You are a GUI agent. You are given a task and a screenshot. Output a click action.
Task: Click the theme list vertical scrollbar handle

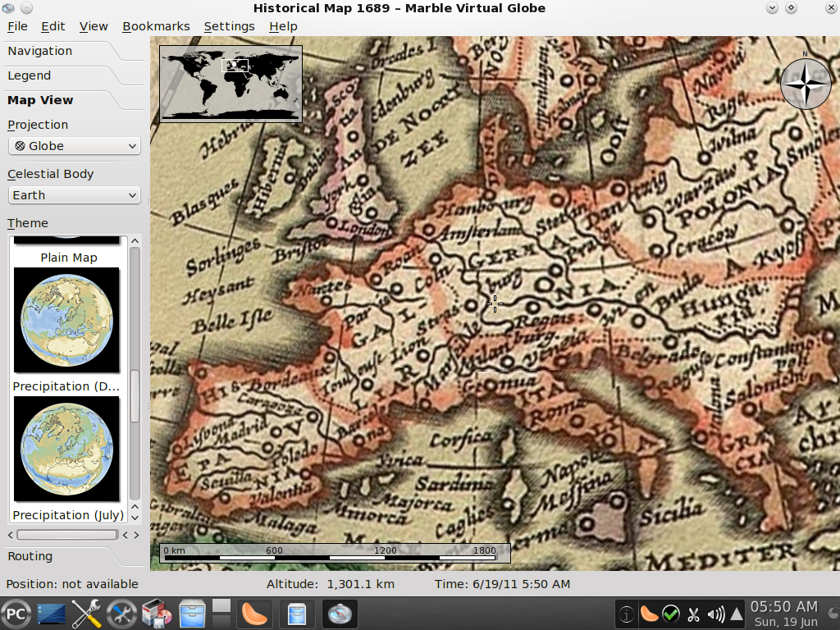click(x=135, y=395)
